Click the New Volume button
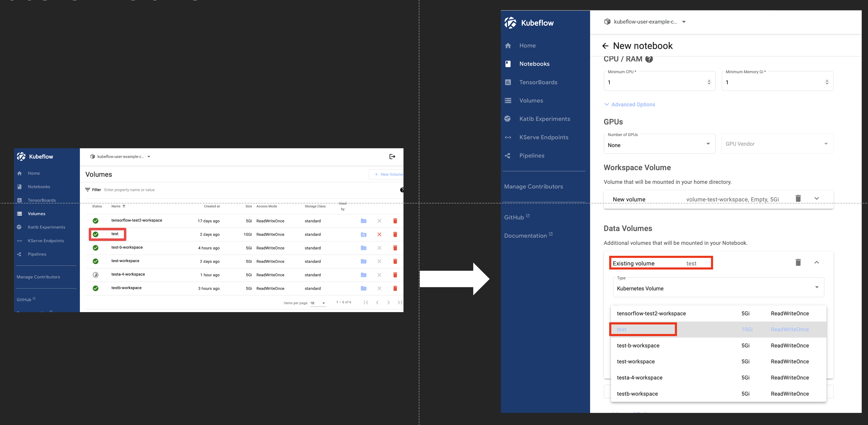Screen dimensions: 868x425 point(388,174)
